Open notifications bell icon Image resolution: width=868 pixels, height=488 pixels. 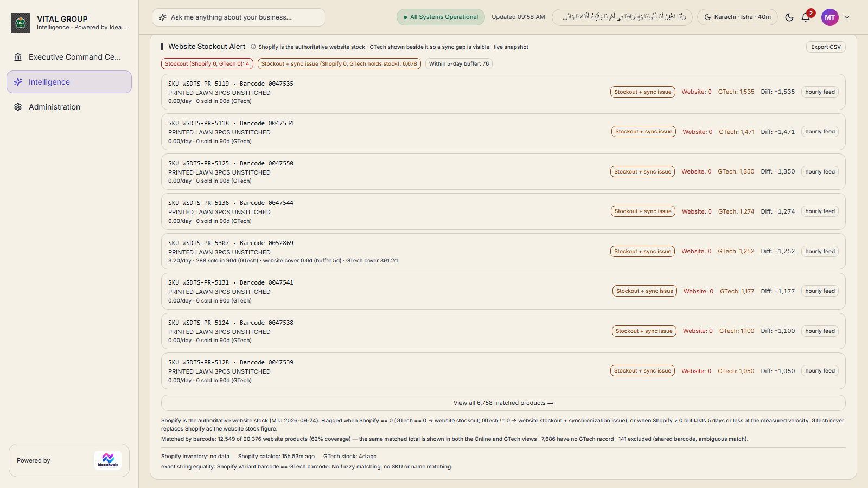click(806, 17)
